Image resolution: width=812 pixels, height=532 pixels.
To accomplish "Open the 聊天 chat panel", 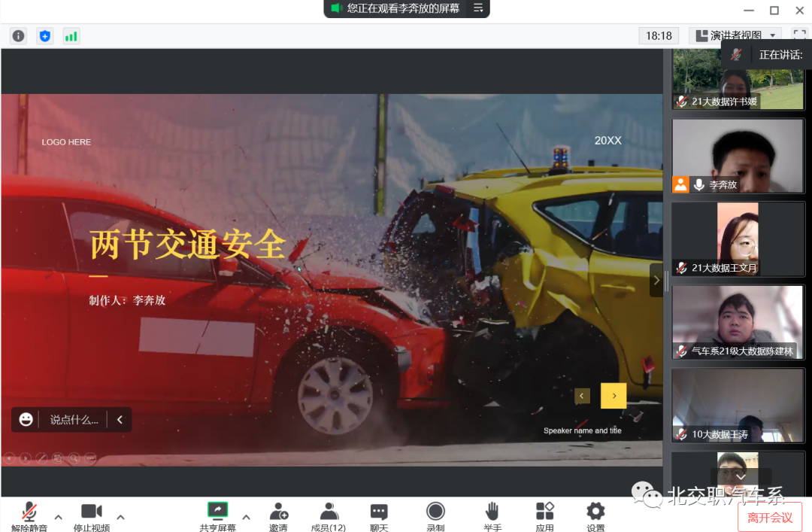I will click(379, 516).
